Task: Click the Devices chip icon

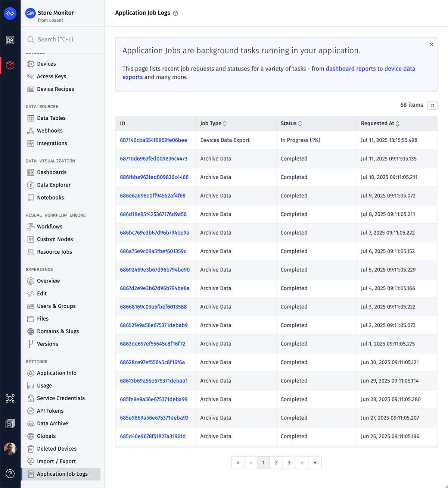Action: pyautogui.click(x=31, y=64)
